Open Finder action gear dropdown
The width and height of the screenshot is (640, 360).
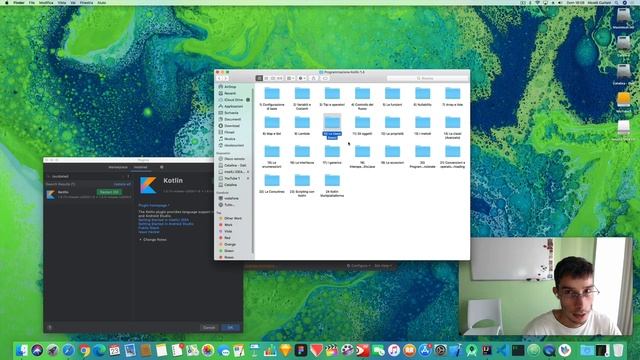[x=302, y=78]
